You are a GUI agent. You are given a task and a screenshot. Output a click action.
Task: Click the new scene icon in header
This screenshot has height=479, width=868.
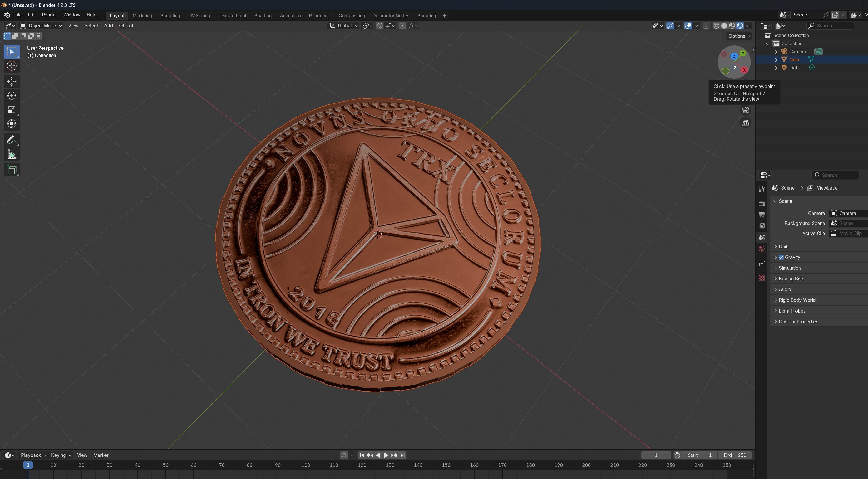[835, 15]
